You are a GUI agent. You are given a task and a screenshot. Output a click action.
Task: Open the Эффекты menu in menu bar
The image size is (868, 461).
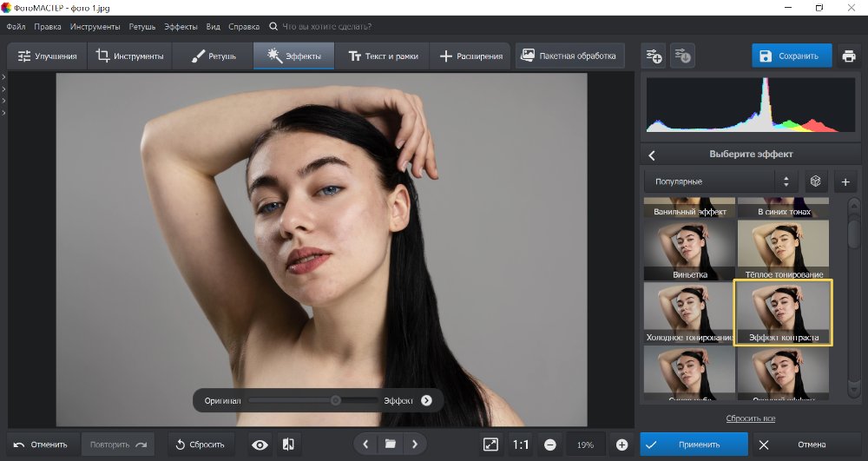(180, 27)
